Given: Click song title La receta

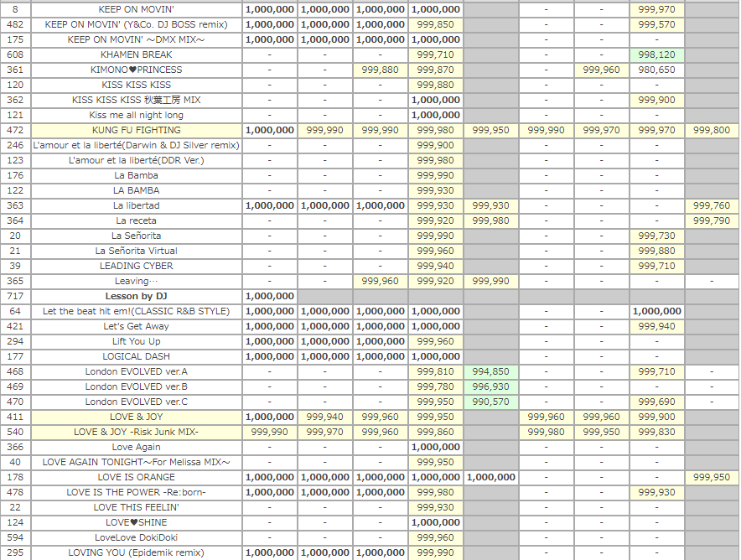Looking at the screenshot, I should (x=136, y=220).
